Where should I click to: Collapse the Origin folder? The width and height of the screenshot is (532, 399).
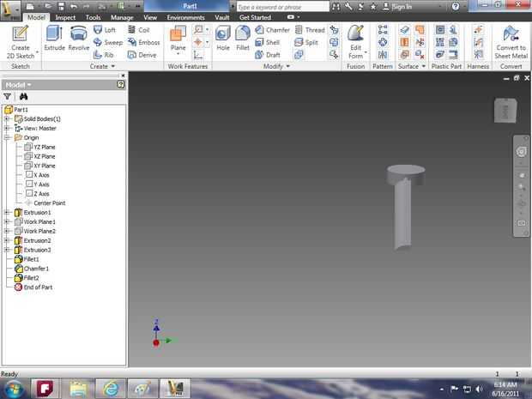(x=7, y=137)
